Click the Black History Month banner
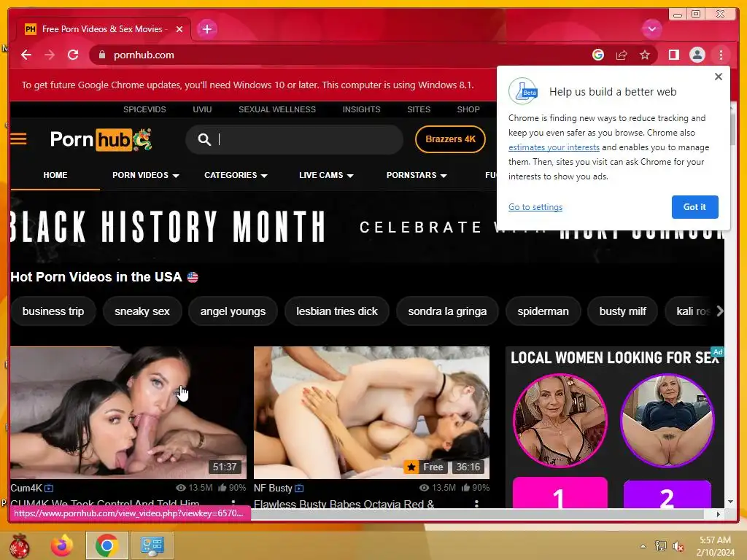 pos(367,227)
